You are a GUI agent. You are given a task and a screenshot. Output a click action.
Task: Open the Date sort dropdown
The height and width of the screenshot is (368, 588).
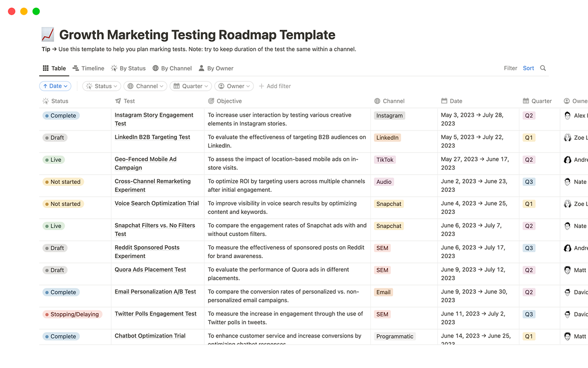tap(55, 85)
